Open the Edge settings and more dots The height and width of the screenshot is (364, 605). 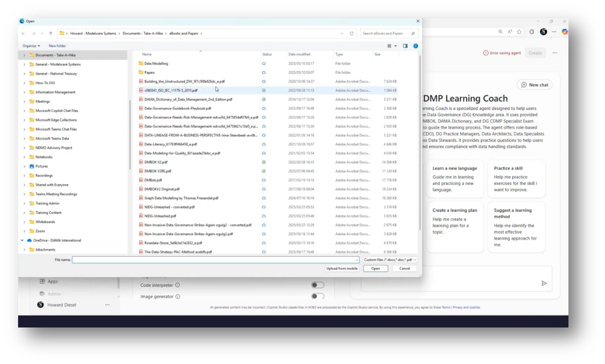coord(554,32)
